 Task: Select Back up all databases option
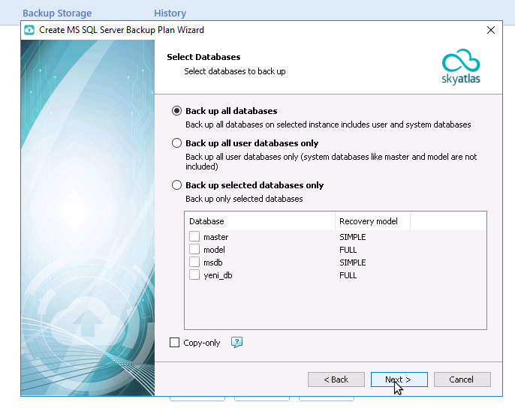pyautogui.click(x=176, y=111)
